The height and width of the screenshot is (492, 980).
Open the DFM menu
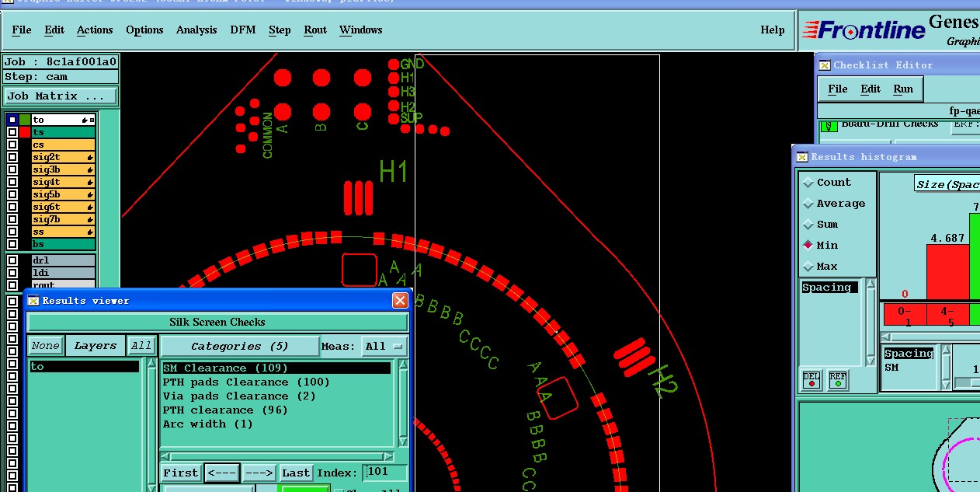(242, 30)
